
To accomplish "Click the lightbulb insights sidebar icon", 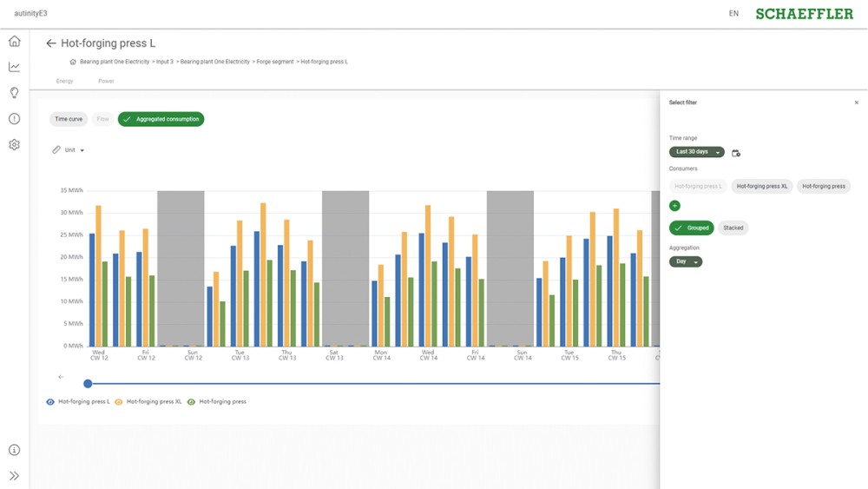I will 14,93.
